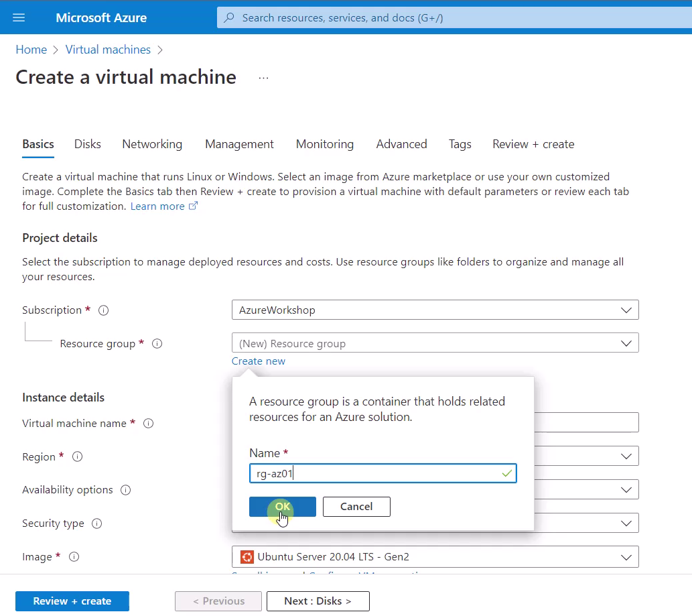Go to Virtual machines breadcrumb

point(108,50)
